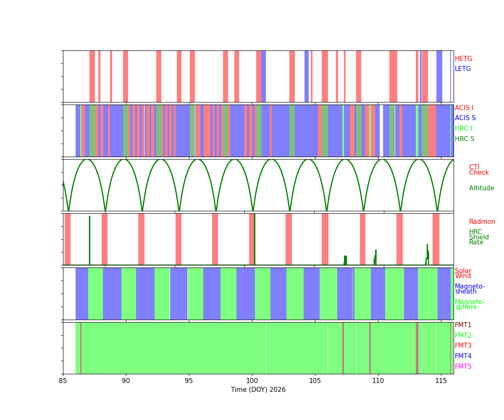Select the Radmon legend label
The height and width of the screenshot is (420, 504).
(x=482, y=222)
